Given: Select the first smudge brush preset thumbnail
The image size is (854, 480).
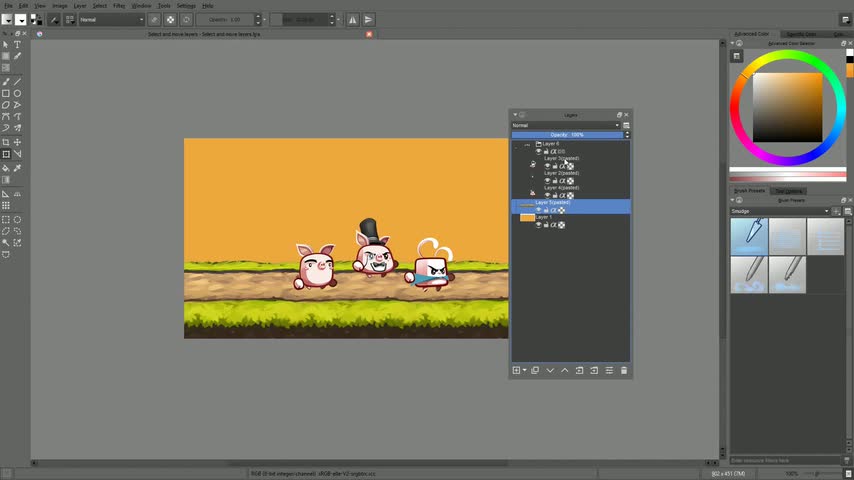Looking at the screenshot, I should pyautogui.click(x=749, y=236).
